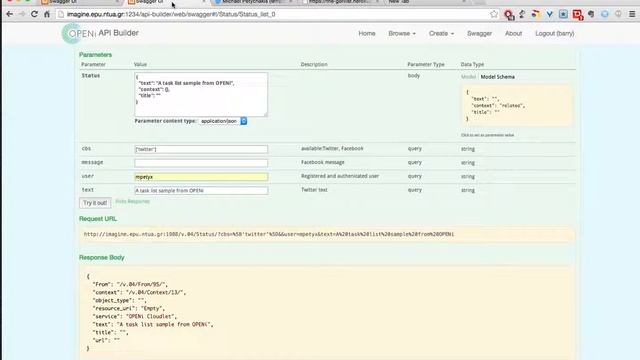This screenshot has width=640, height=360.
Task: Click the 'resource_uri: Empty' response line
Action: click(129, 309)
